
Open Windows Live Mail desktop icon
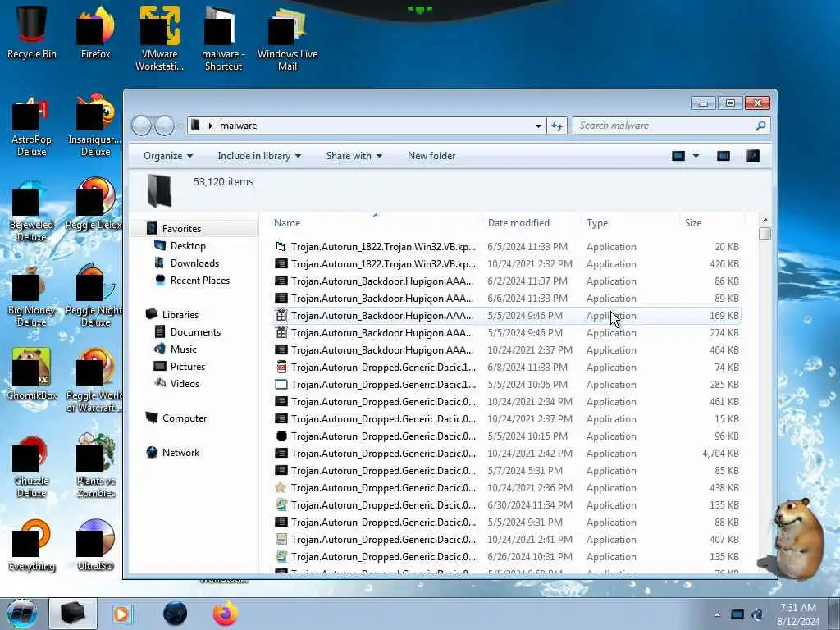pyautogui.click(x=287, y=39)
